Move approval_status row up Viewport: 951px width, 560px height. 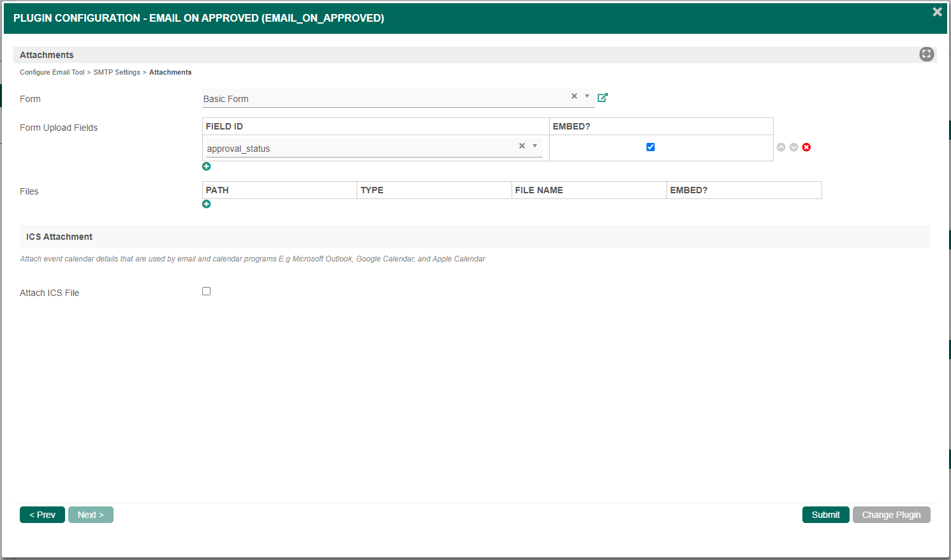tap(781, 147)
